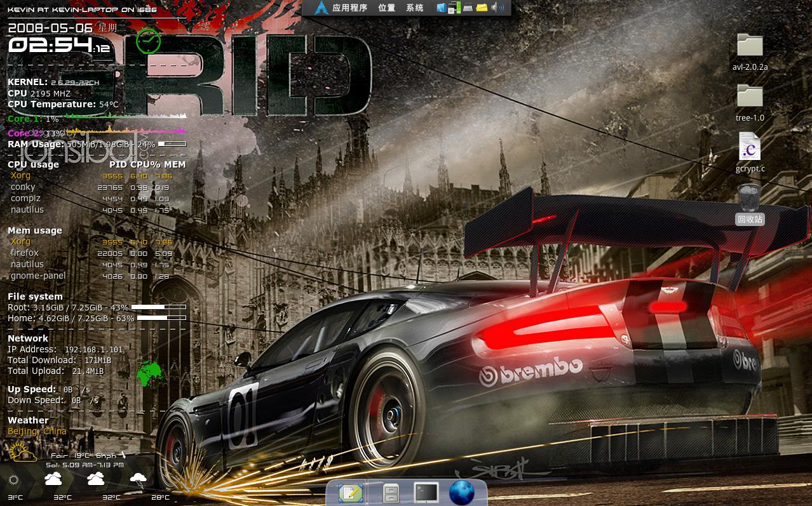Screen dimensions: 812x506
Task: Click the Arch Linux logo in the top panel
Action: [x=321, y=8]
